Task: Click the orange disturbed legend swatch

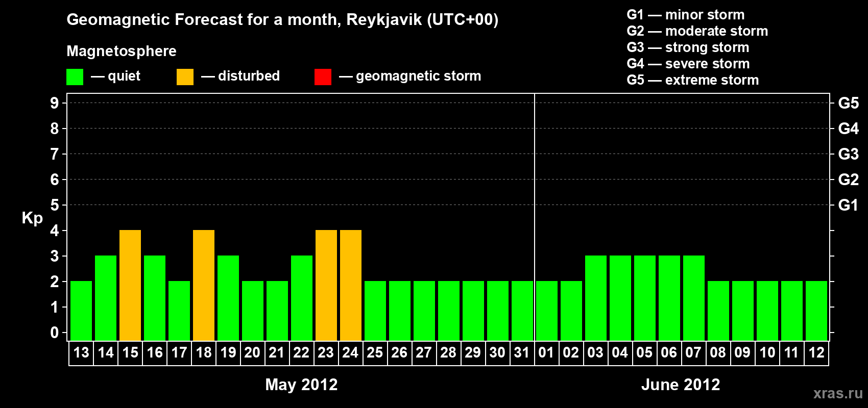Action: point(185,77)
